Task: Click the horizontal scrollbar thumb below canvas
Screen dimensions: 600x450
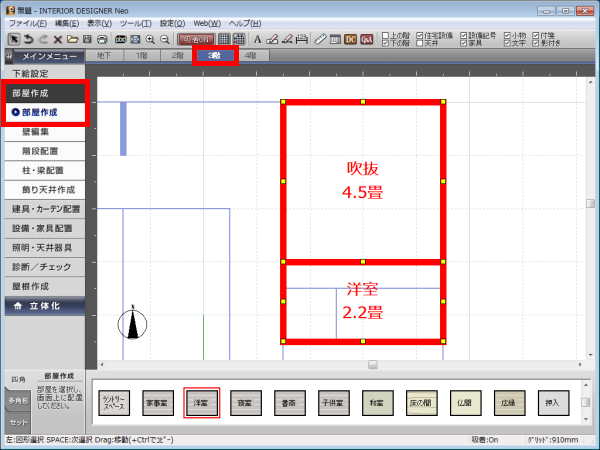Action: click(372, 364)
